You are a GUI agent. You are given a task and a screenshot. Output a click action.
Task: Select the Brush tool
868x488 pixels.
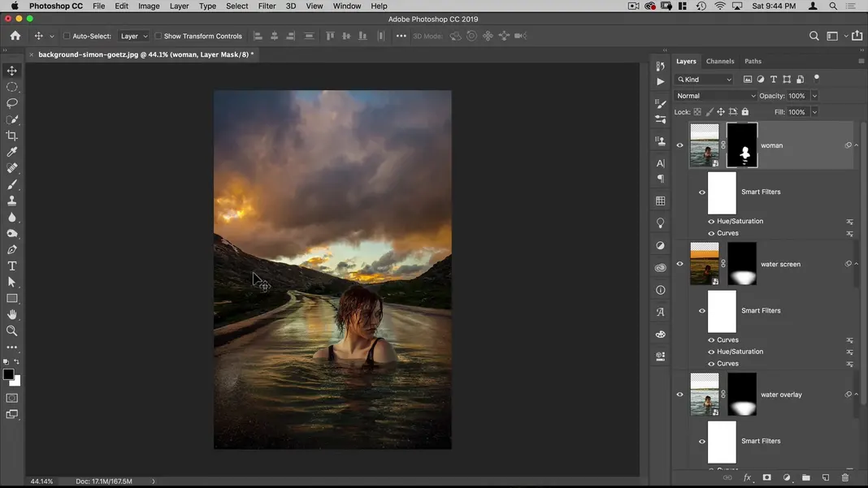11,184
